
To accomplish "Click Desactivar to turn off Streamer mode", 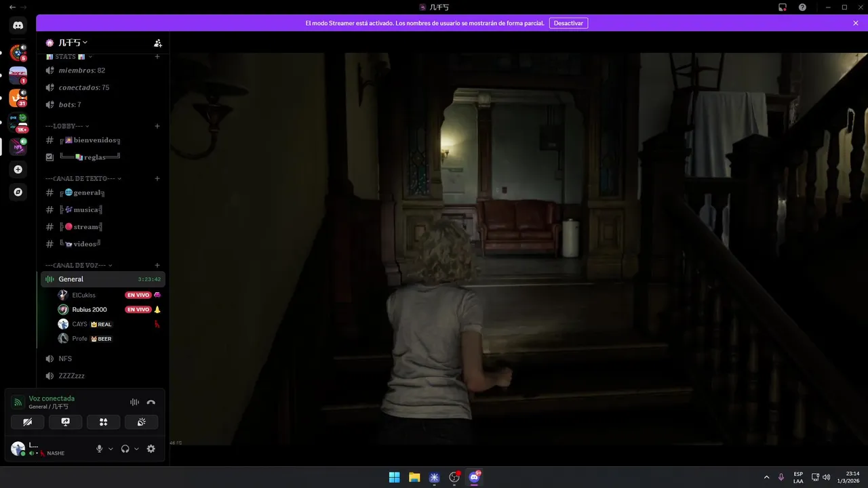I will [x=568, y=23].
